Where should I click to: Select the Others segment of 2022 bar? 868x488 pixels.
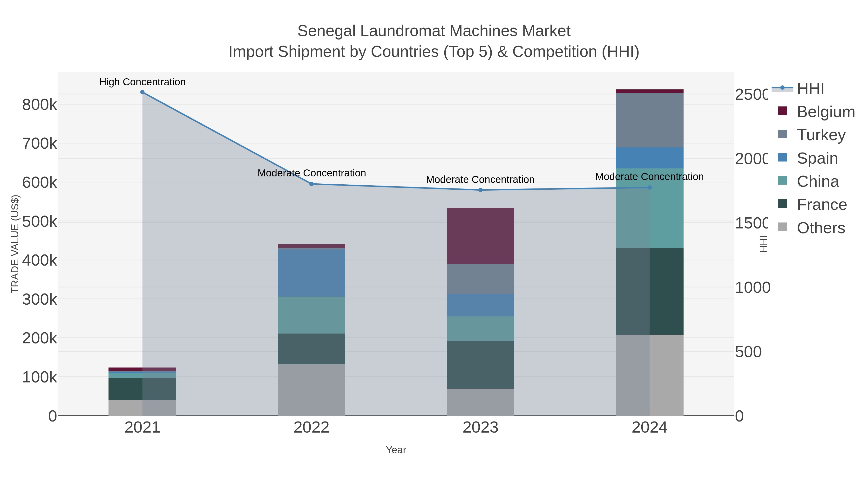tap(311, 390)
